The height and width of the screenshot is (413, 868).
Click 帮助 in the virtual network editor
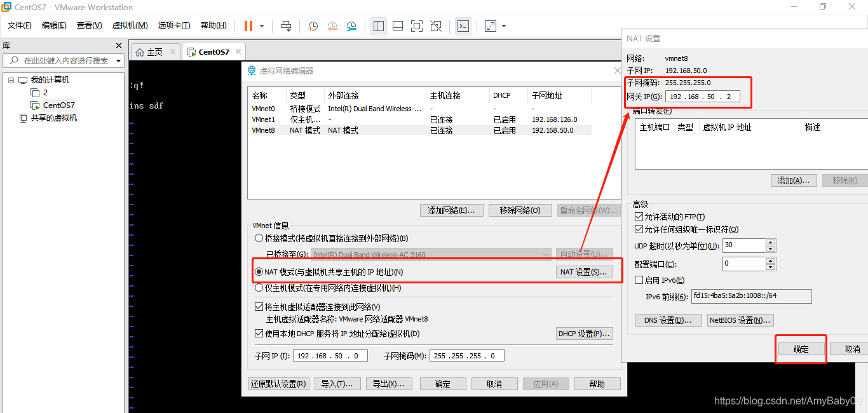point(597,384)
